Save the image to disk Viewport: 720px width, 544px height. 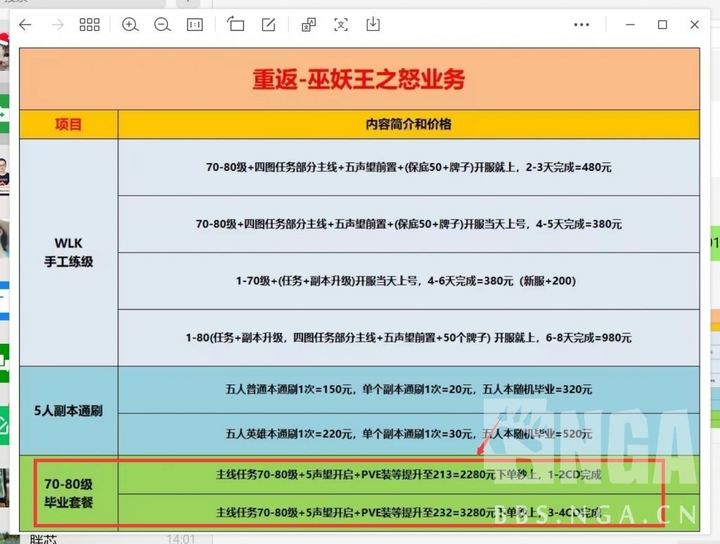tap(373, 24)
